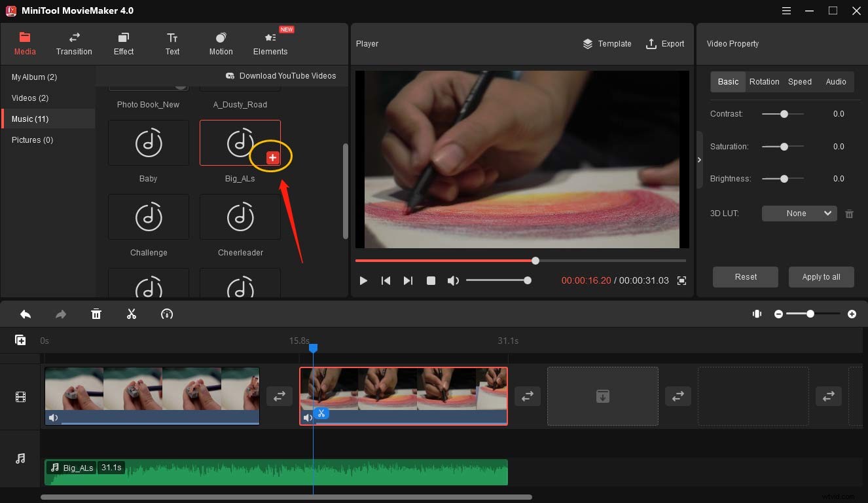868x503 pixels.
Task: Click the Export icon
Action: [x=651, y=44]
